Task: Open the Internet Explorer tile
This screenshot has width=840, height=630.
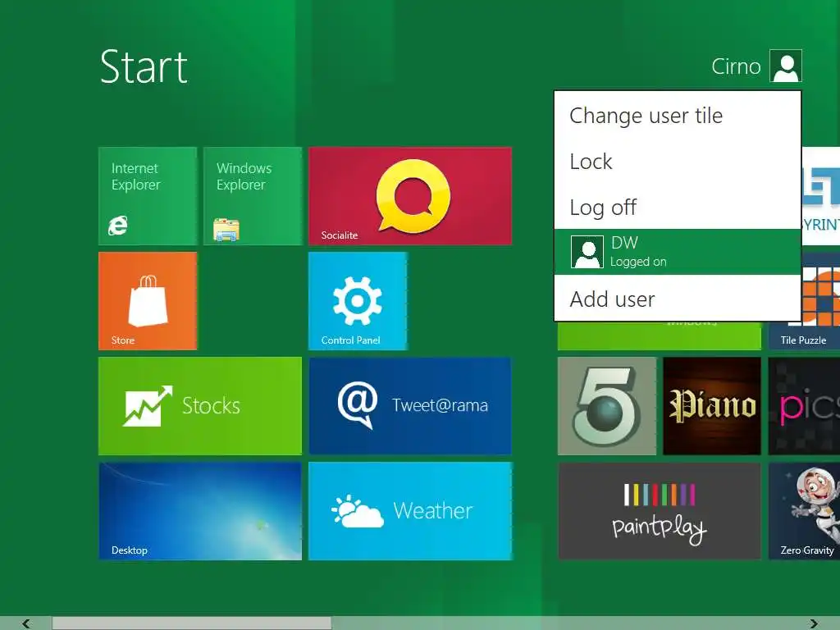Action: pyautogui.click(x=148, y=196)
